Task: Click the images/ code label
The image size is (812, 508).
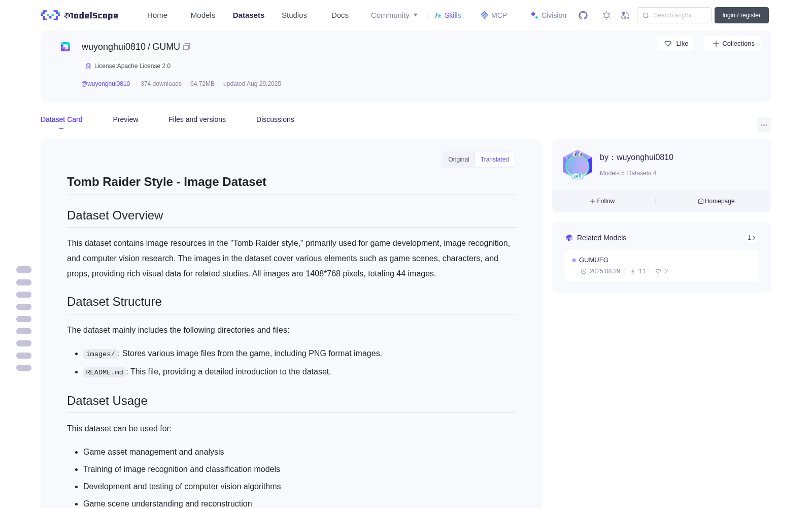Action: click(100, 354)
